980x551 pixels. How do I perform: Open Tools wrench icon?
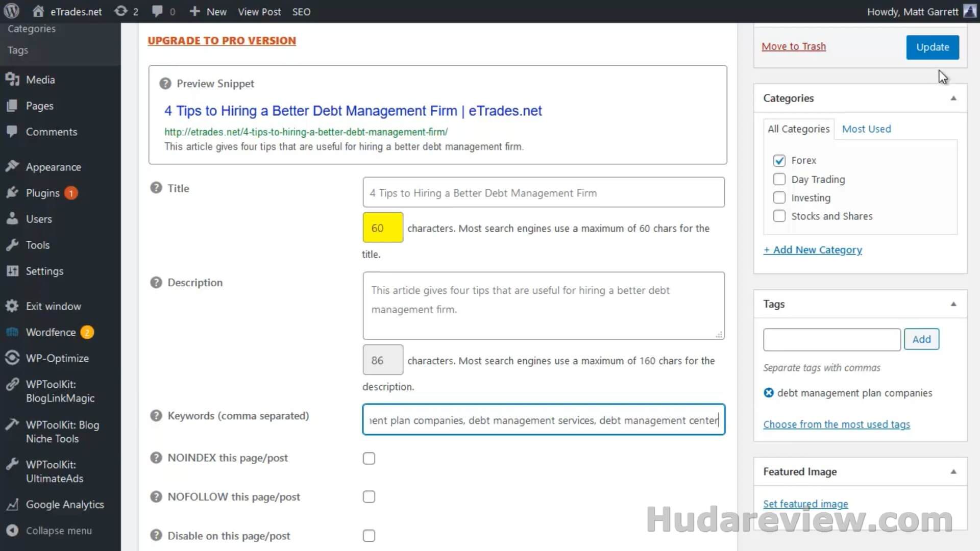coord(12,245)
